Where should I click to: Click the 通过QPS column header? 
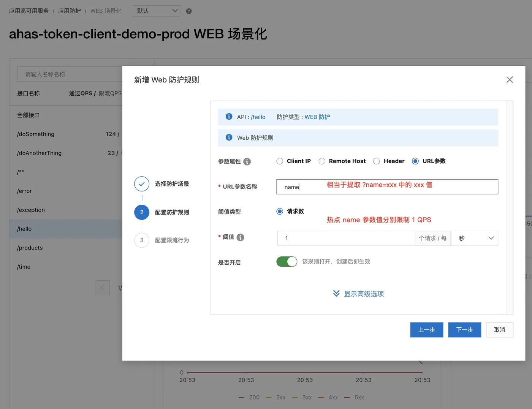(81, 93)
